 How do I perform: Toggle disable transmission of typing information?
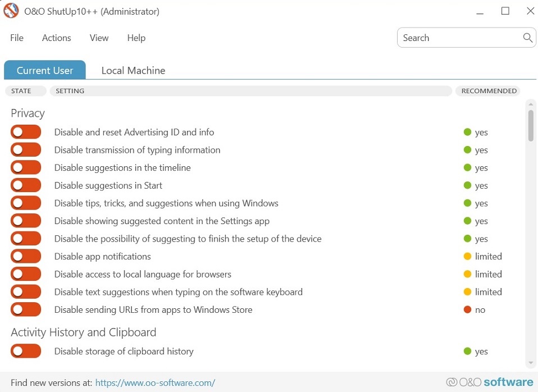[26, 149]
